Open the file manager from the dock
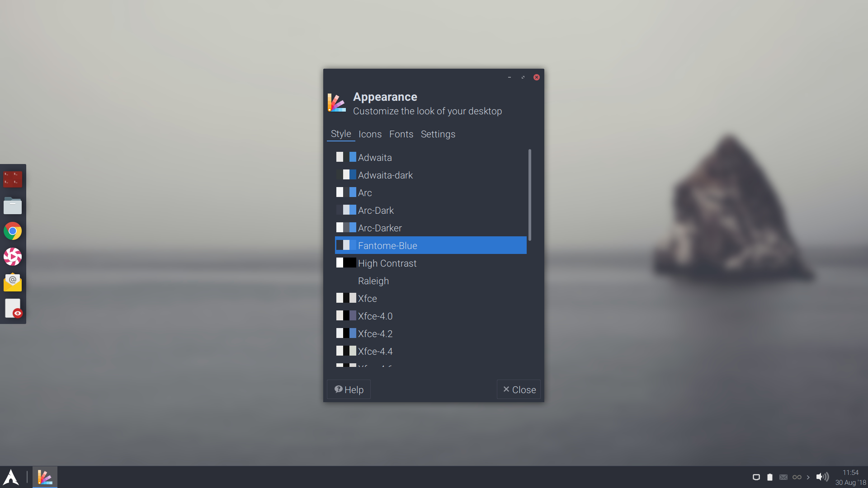 coord(13,206)
